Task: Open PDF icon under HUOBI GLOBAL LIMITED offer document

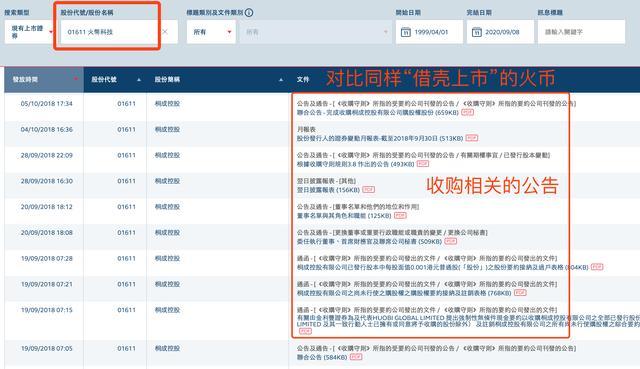Action: [x=305, y=331]
